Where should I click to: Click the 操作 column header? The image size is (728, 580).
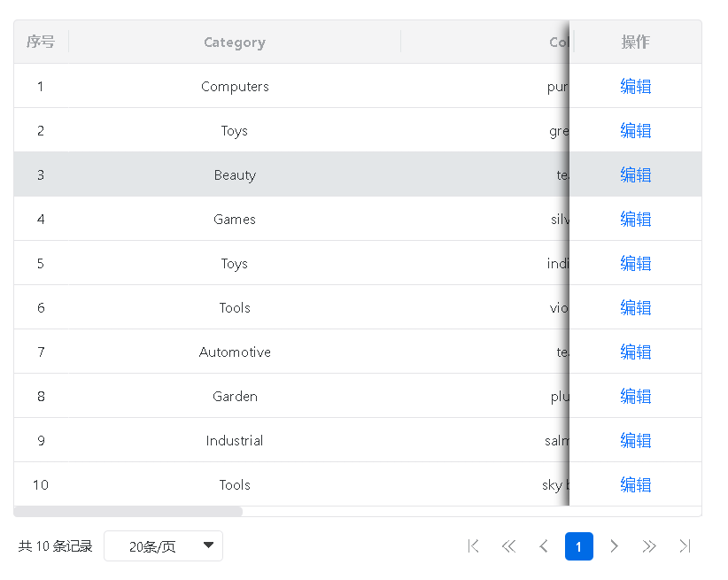[x=635, y=42]
